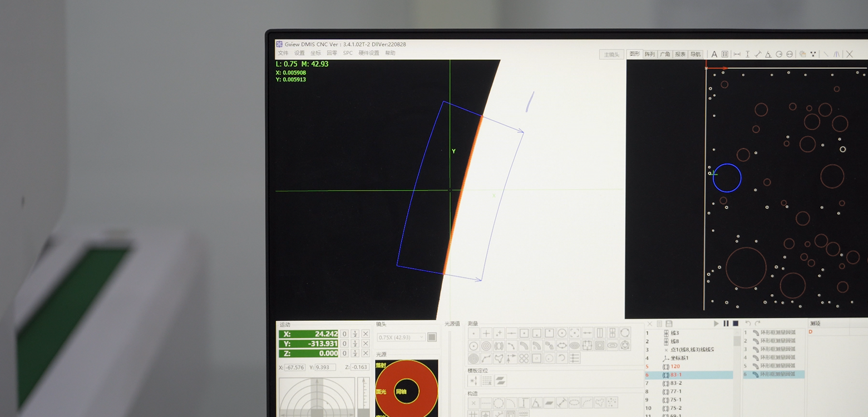868x417 pixels.
Task: Open the SPC menu in menu bar
Action: [348, 53]
